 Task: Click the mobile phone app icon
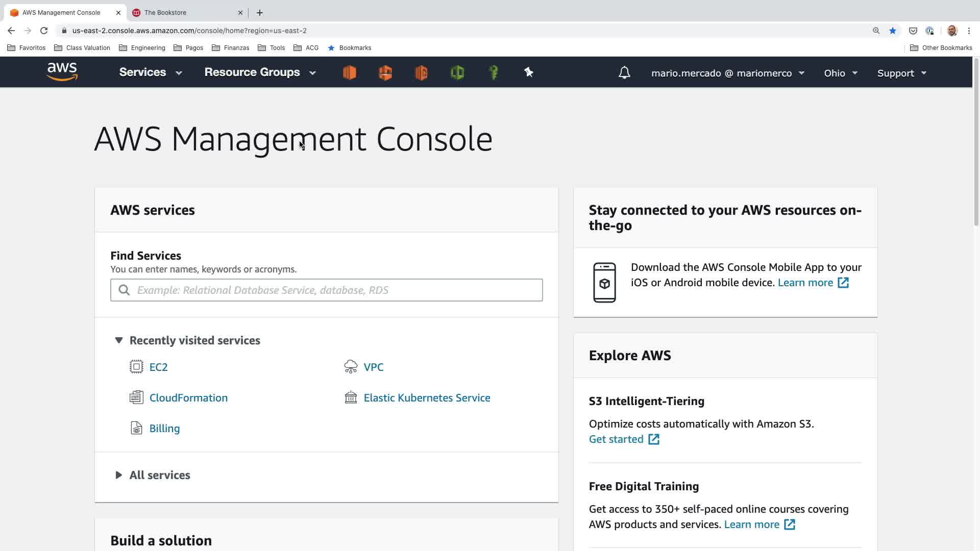tap(604, 282)
